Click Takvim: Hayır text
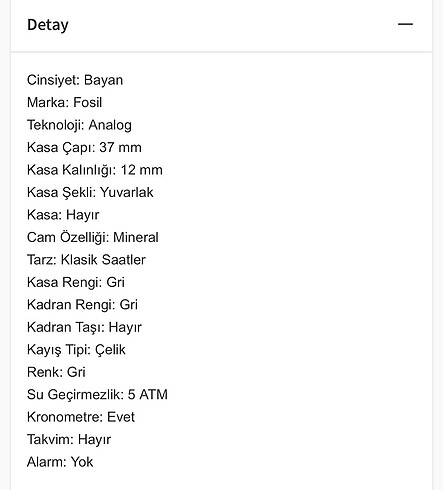 click(x=69, y=440)
